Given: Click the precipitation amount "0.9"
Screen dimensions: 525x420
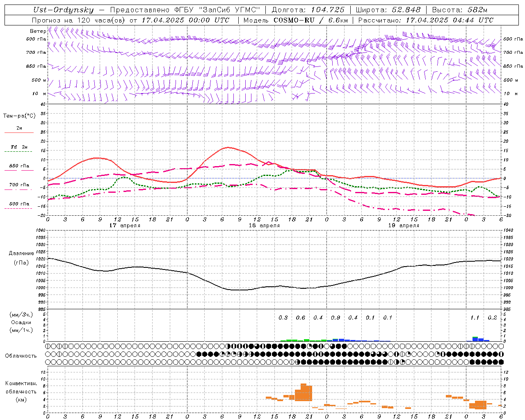Looking at the screenshot, I should tap(336, 317).
